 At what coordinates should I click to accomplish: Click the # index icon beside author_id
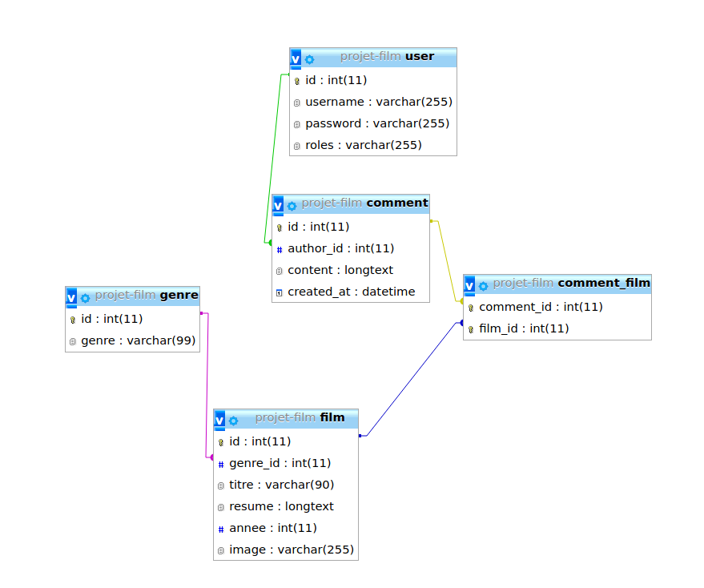click(278, 248)
